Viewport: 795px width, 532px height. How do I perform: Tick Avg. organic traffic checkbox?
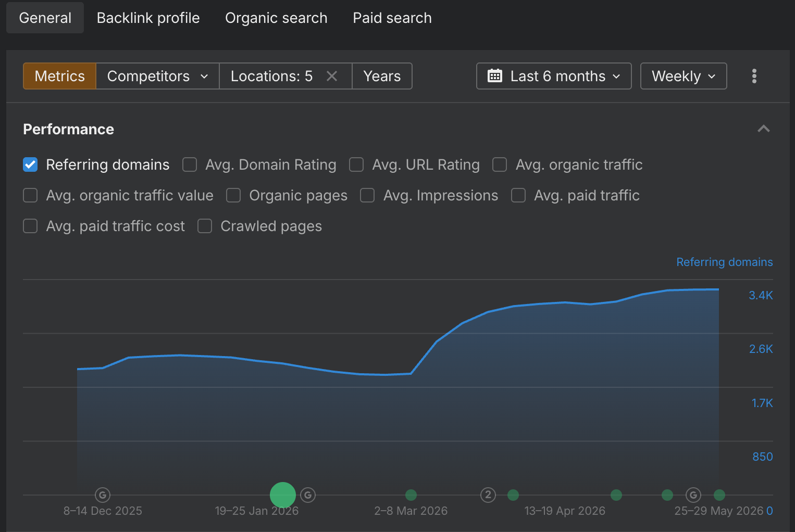[x=500, y=164]
